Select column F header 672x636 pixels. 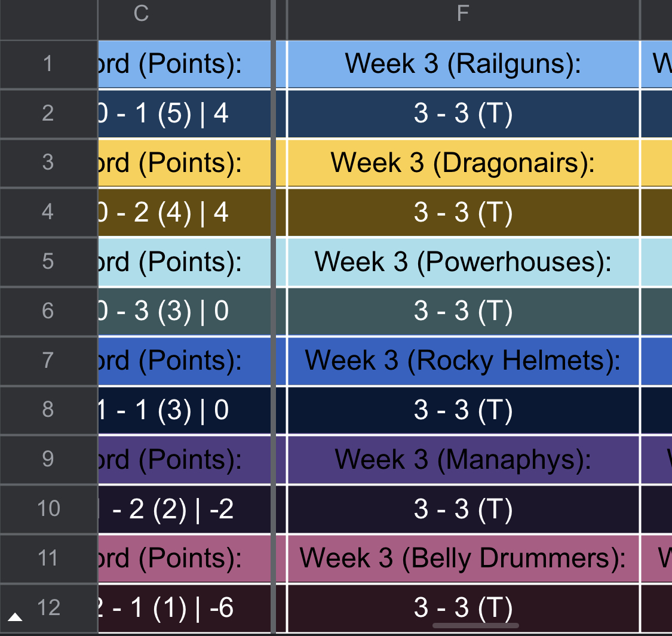pyautogui.click(x=463, y=14)
